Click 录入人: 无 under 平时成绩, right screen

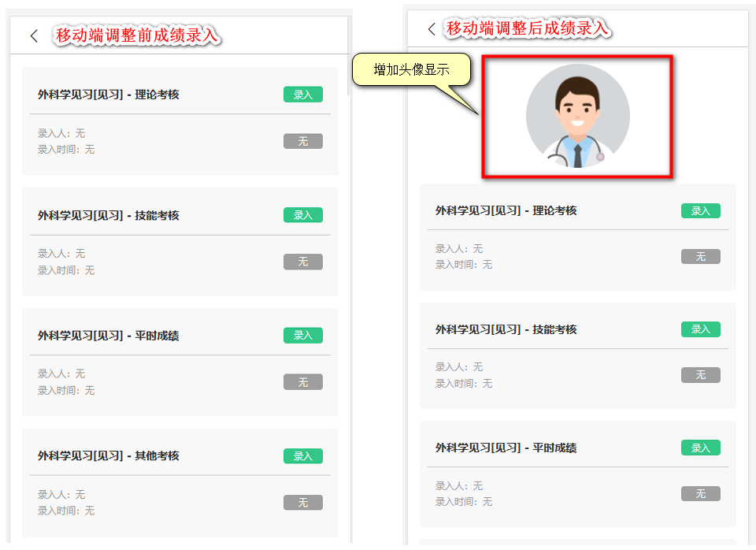(x=459, y=486)
